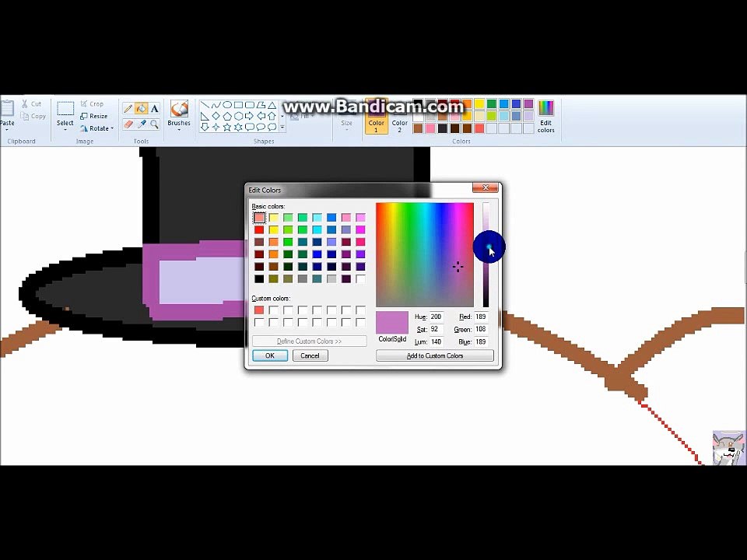Select the yellow swatch in ribbon palette
Screen dimensions: 747x560
(479, 103)
